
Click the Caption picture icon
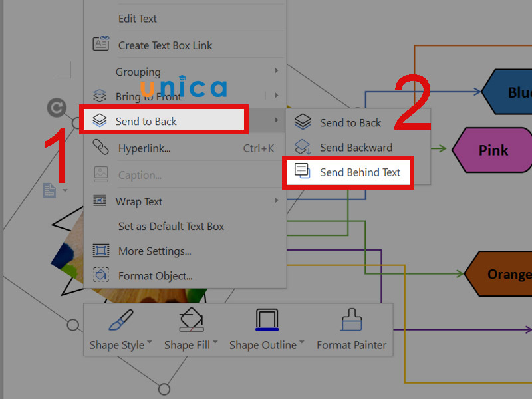pyautogui.click(x=101, y=174)
